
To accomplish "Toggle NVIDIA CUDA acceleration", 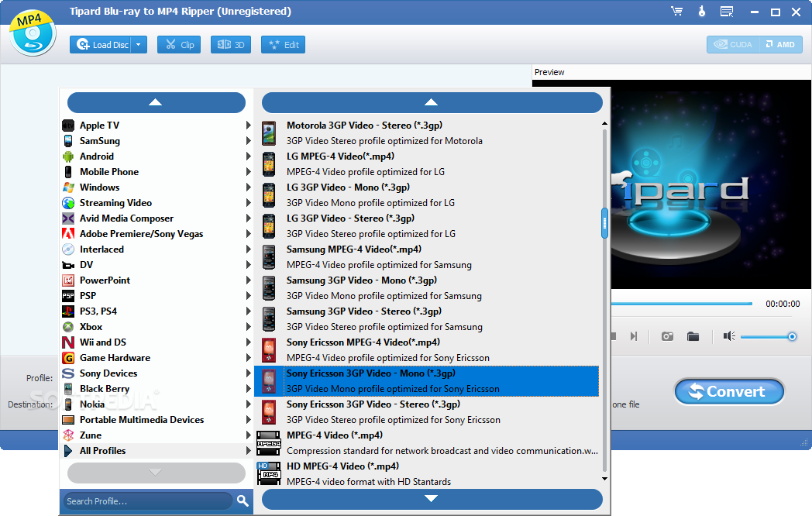I will coord(733,45).
